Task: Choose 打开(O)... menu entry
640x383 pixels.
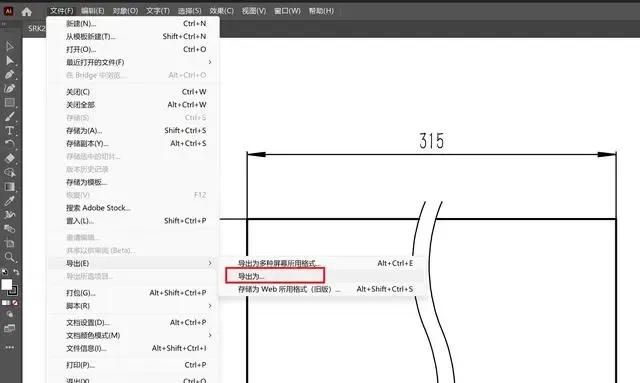Action: pyautogui.click(x=134, y=49)
